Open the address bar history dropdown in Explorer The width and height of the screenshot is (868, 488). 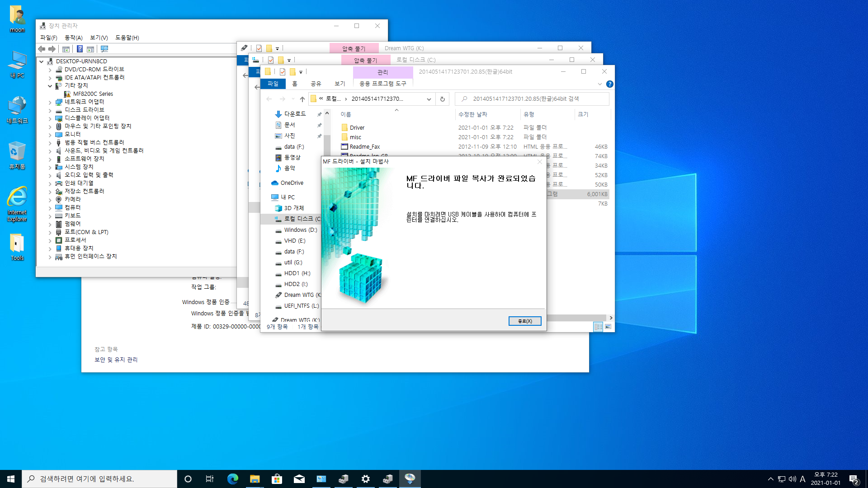[x=429, y=99]
